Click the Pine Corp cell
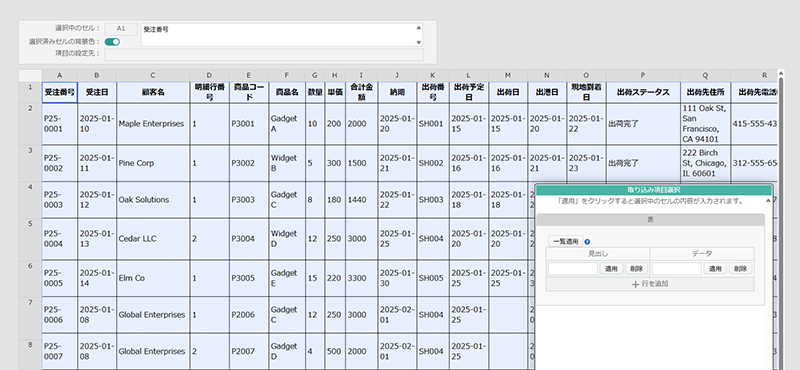Viewport: 800px width, 370px height. [153, 163]
